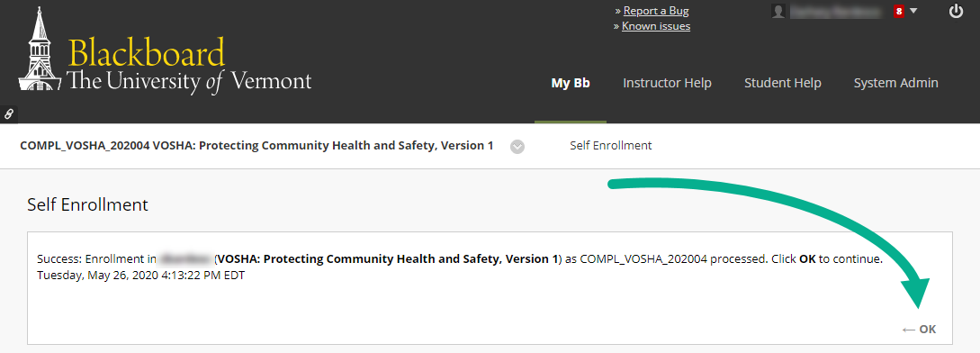Click the chain link icon at left edge
This screenshot has width=980, height=353.
click(9, 113)
